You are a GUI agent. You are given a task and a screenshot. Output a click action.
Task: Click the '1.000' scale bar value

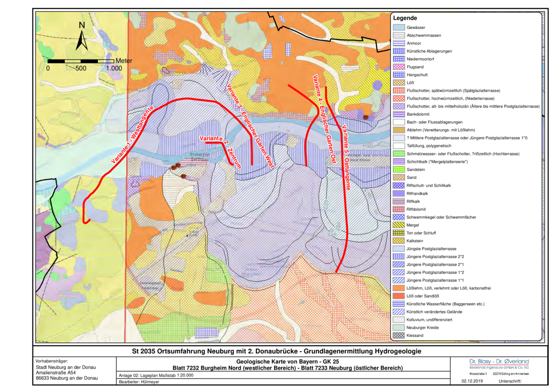coord(114,68)
